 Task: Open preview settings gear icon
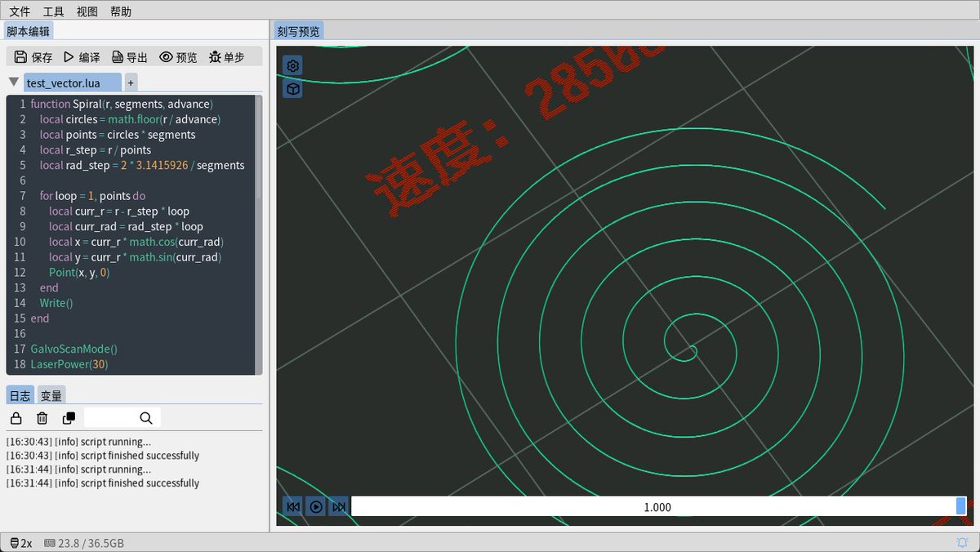(292, 65)
